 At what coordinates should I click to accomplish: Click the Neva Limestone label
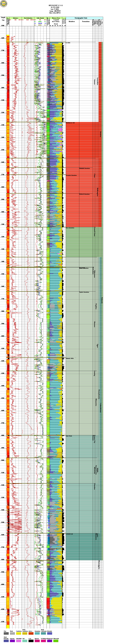pos(70,228)
